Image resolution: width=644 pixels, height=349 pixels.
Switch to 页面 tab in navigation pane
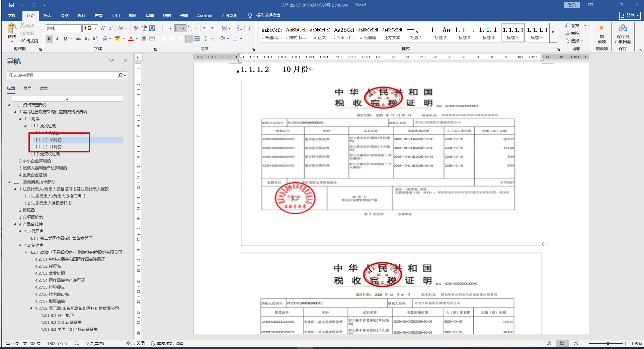[27, 89]
